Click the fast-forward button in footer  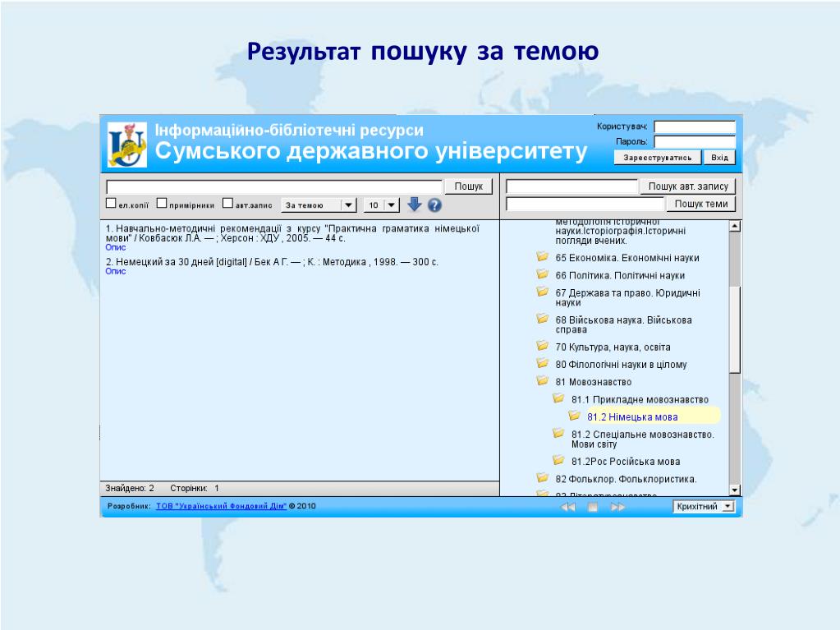(x=617, y=507)
